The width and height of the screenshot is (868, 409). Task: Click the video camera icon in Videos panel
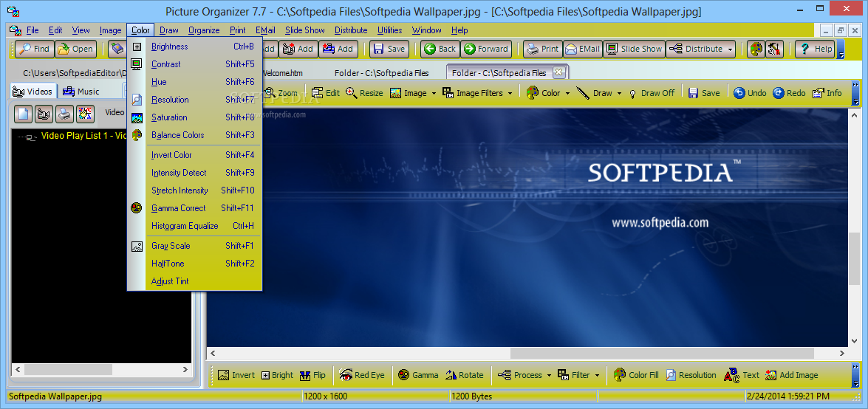[44, 114]
